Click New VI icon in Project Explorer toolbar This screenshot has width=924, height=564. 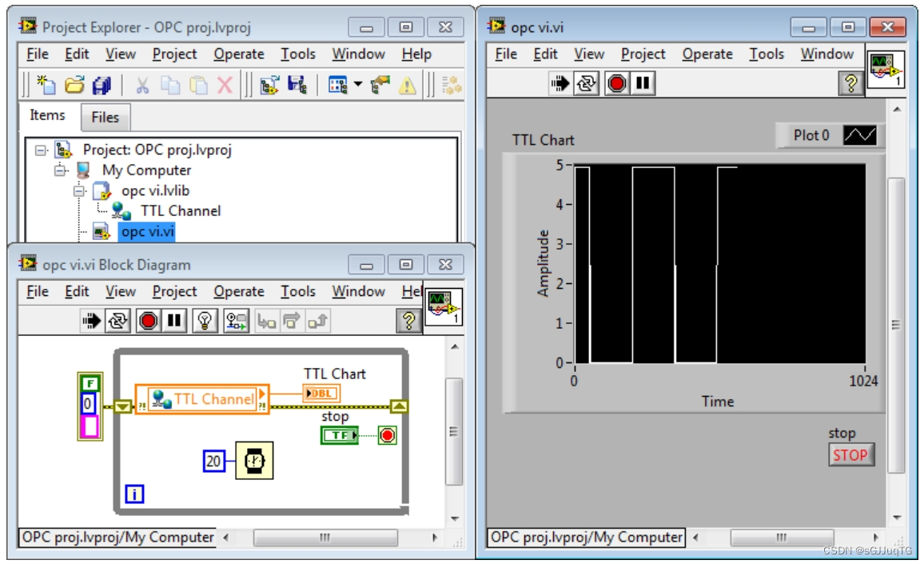(x=46, y=85)
